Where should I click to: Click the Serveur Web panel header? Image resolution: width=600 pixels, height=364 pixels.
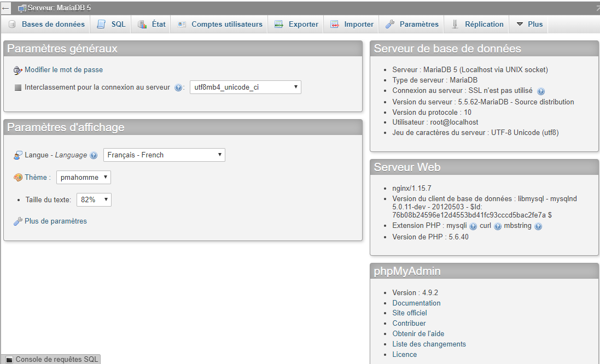pos(484,167)
